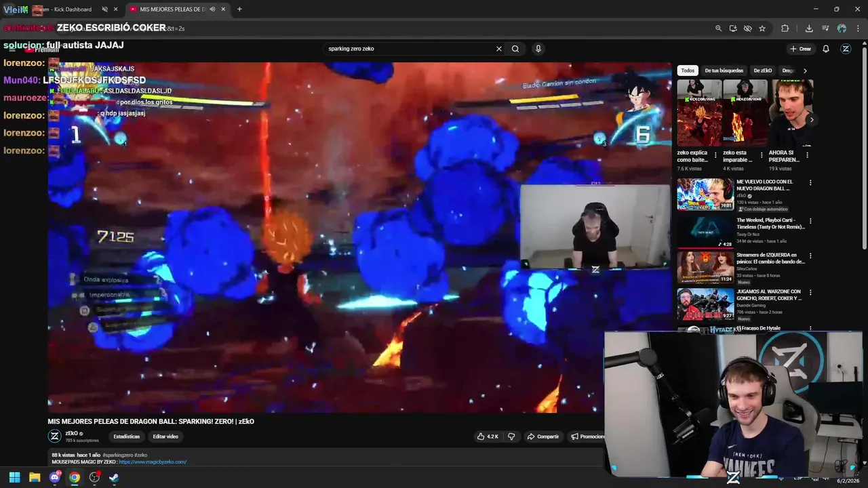Click the crossed-out eye icon in address bar
This screenshot has height=488, width=868.
pyautogui.click(x=747, y=28)
